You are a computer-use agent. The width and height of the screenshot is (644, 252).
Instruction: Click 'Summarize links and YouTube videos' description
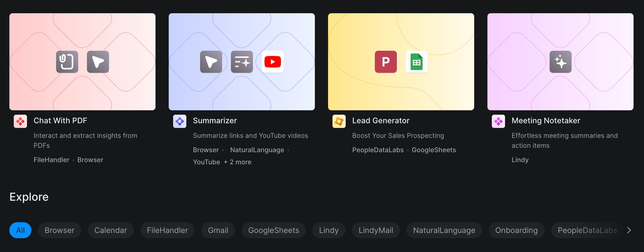click(x=250, y=136)
